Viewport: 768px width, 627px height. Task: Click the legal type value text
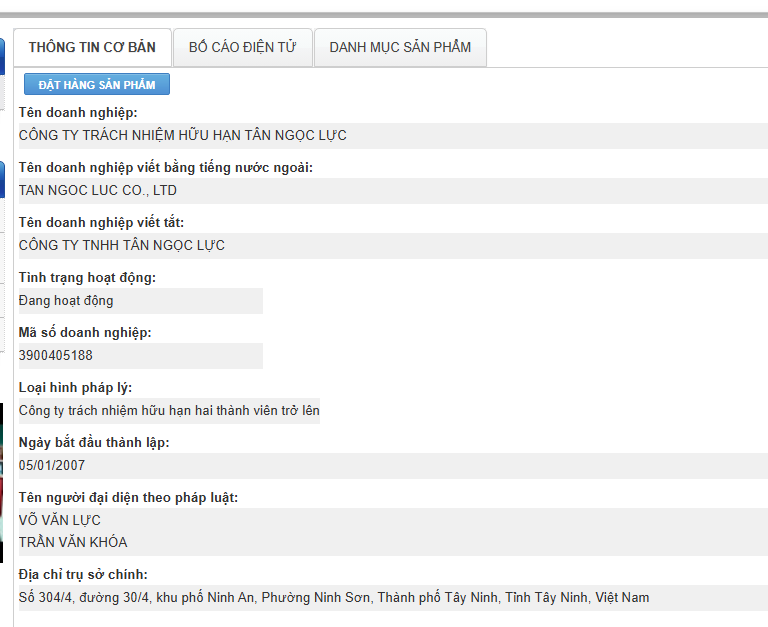point(169,410)
